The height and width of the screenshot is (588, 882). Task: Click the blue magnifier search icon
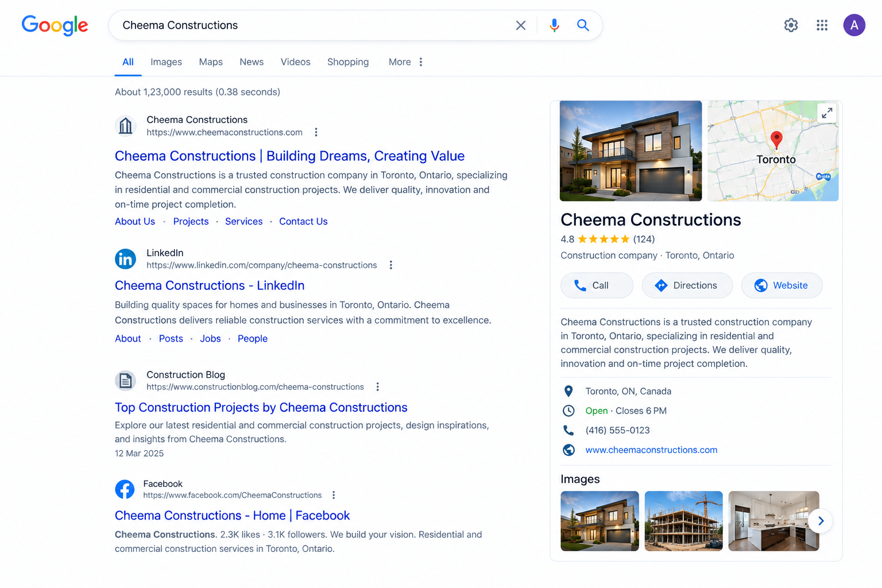pyautogui.click(x=583, y=25)
